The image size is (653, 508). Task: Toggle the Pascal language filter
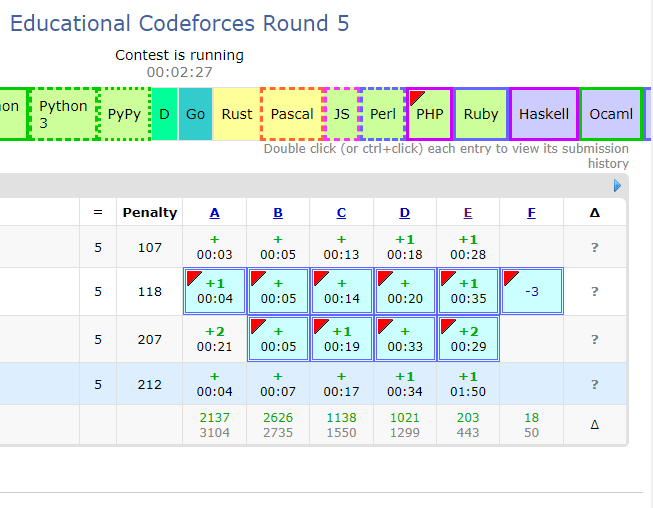click(x=292, y=114)
